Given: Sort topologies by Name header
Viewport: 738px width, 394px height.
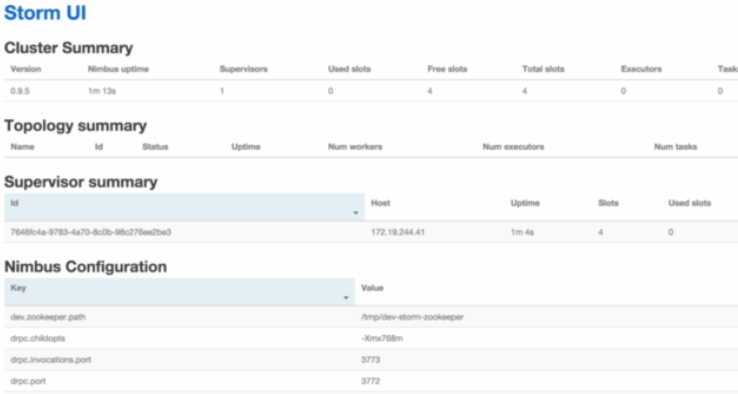Looking at the screenshot, I should [23, 146].
